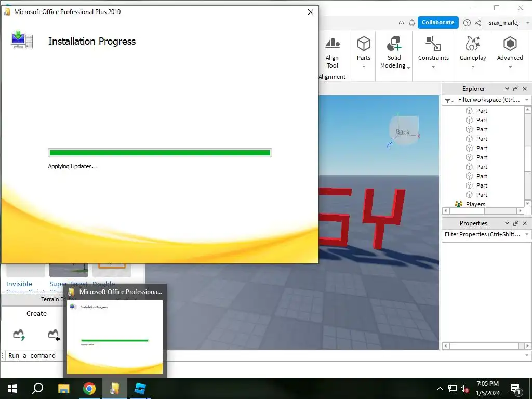Viewport: 532px width, 399px height.
Task: Click the home icon beside the bell
Action: (401, 23)
